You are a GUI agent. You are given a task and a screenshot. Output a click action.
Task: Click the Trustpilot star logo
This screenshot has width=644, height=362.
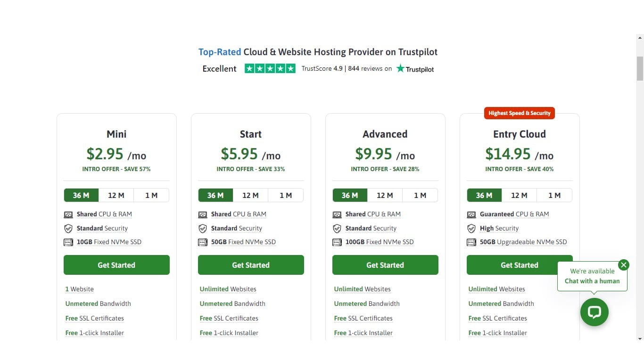tap(401, 68)
